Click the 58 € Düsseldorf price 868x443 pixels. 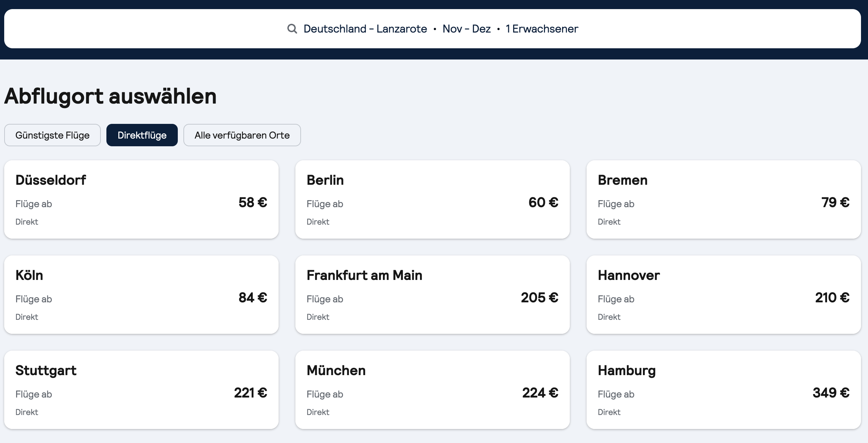coord(253,202)
